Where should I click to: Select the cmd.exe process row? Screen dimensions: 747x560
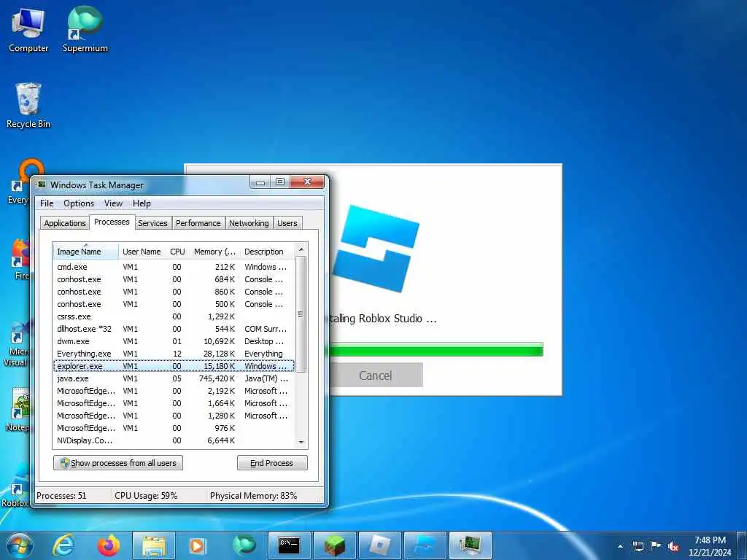tap(174, 267)
